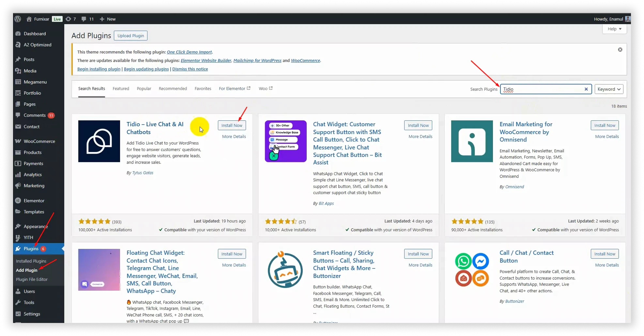Click the Begin updating plugins link
644x336 pixels.
[146, 69]
